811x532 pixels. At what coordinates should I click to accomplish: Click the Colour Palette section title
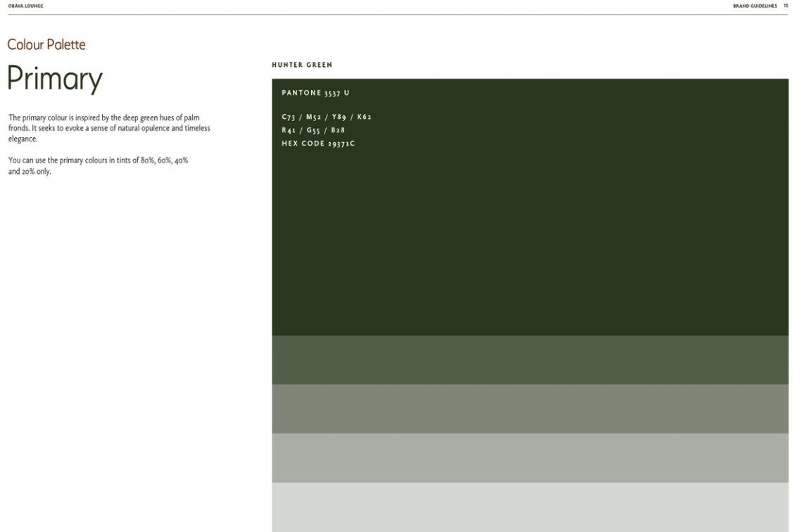click(x=46, y=44)
